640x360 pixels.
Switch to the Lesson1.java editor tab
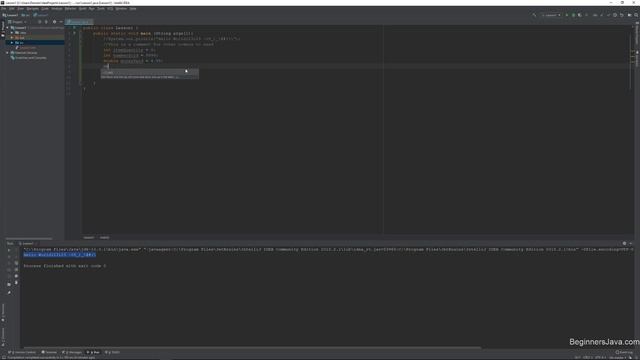(79, 22)
